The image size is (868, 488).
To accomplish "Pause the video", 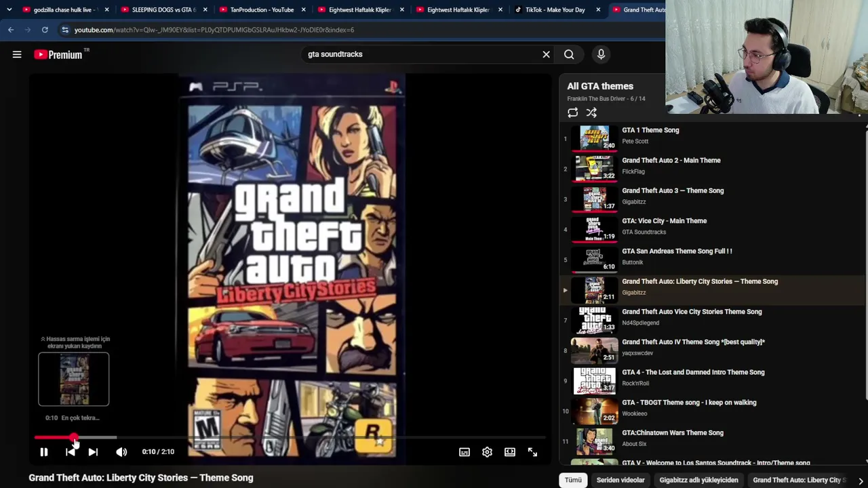I will [44, 452].
